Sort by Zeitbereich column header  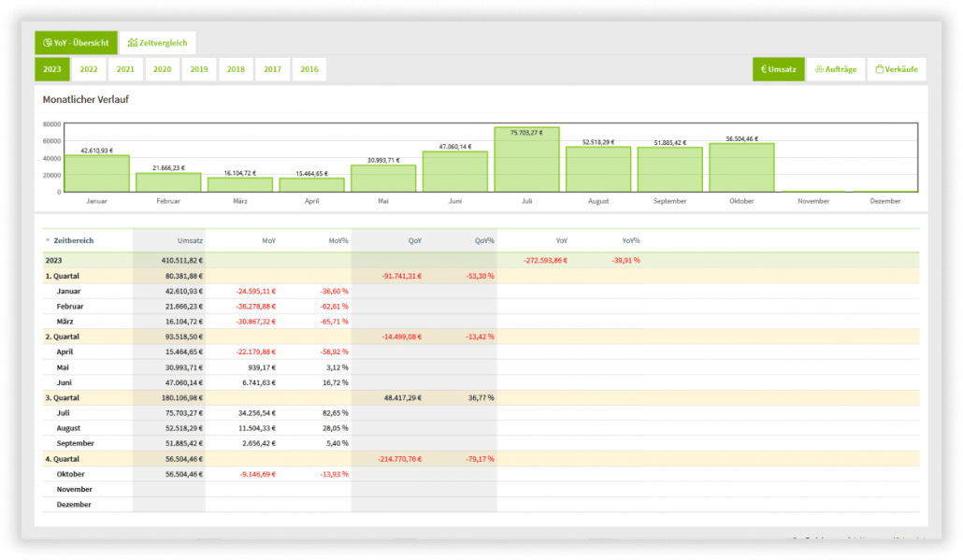(x=73, y=240)
